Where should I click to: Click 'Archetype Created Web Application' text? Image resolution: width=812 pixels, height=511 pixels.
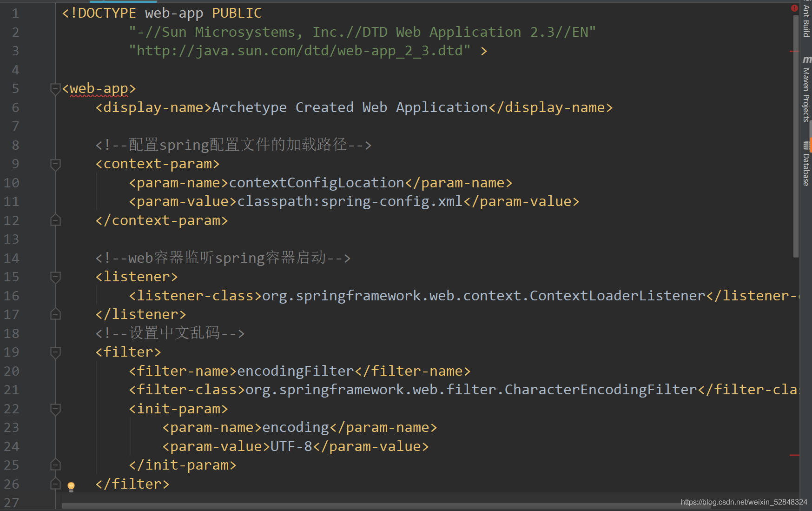[350, 107]
